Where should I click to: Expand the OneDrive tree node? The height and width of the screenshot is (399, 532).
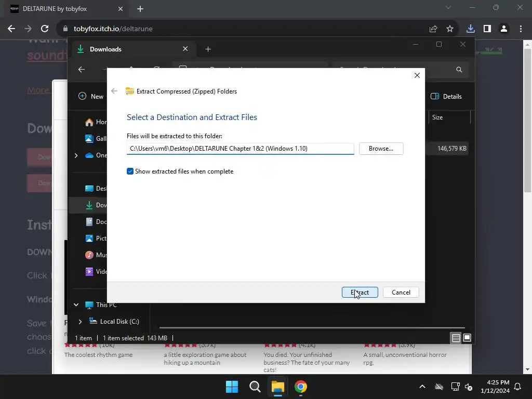[x=76, y=155]
